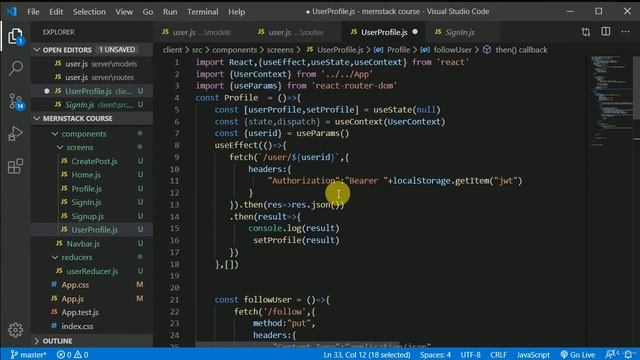The width and height of the screenshot is (640, 360).
Task: Open the Manage gear settings icon
Action: coord(16,329)
